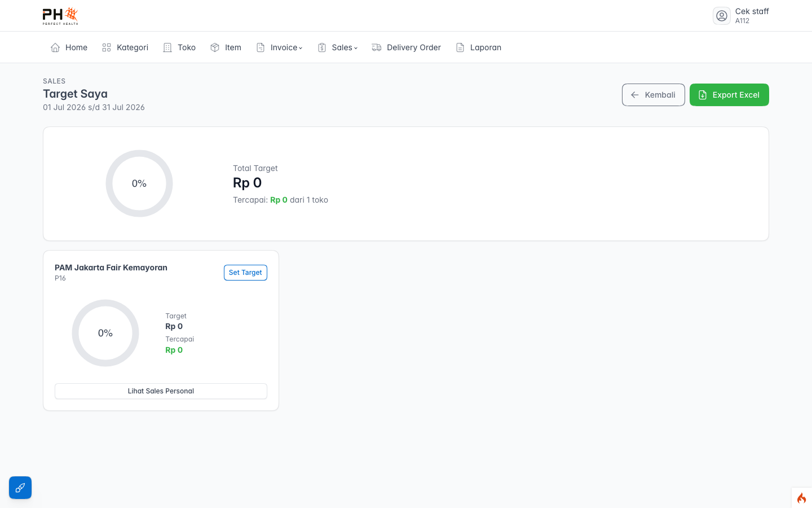Screen dimensions: 812x508
Task: Click the blue rocket floating button
Action: [x=20, y=488]
